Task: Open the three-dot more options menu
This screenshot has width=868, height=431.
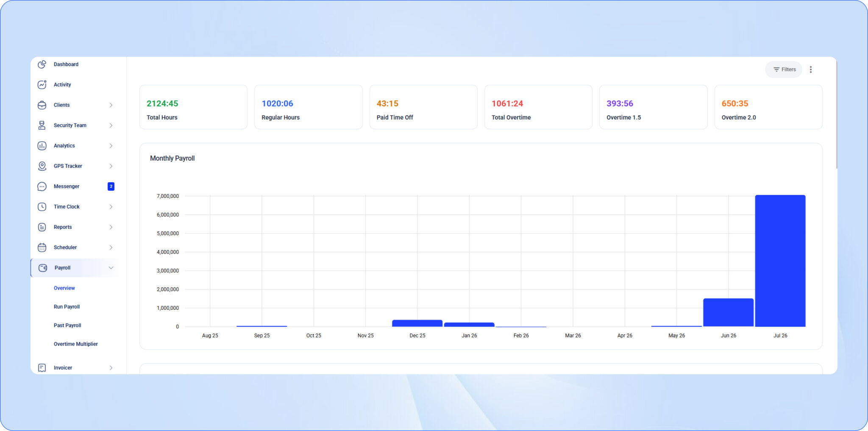Action: click(x=811, y=70)
